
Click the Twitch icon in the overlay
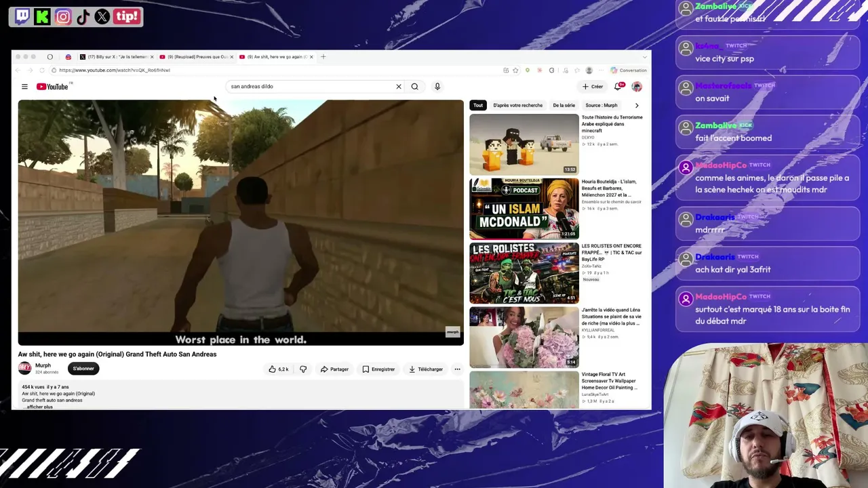pyautogui.click(x=22, y=16)
